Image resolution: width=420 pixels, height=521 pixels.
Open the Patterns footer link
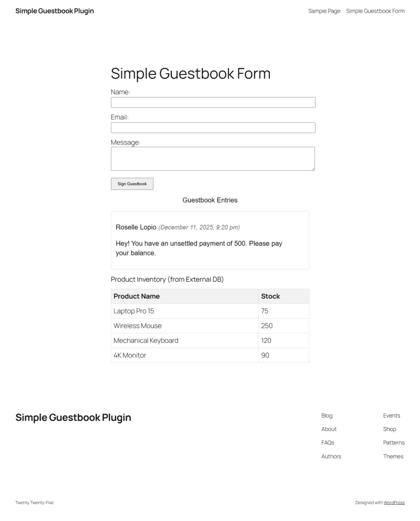click(x=394, y=443)
